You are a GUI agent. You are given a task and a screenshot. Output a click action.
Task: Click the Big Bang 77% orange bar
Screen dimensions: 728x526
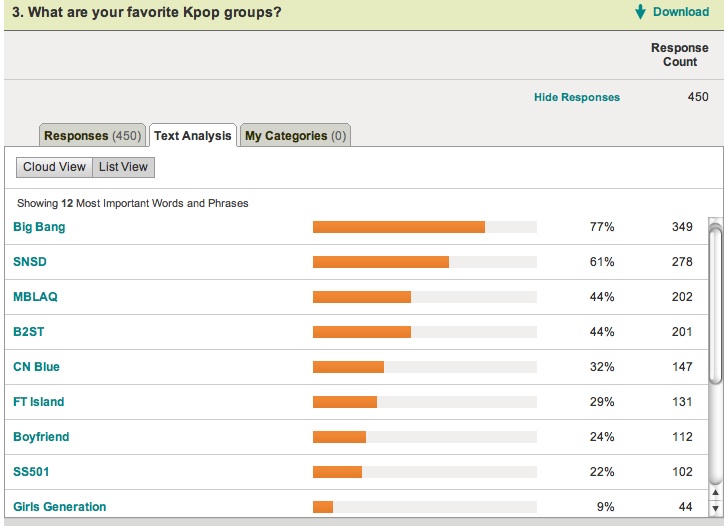click(x=398, y=227)
